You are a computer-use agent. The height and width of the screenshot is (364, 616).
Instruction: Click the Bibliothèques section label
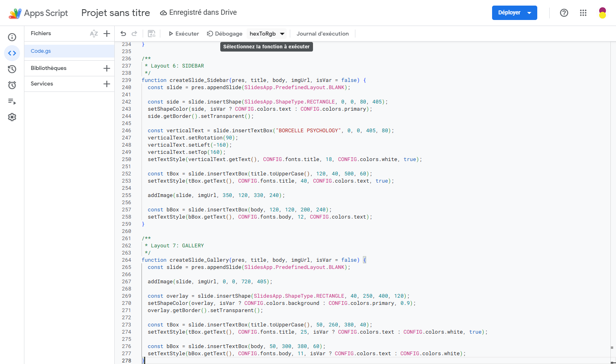48,68
